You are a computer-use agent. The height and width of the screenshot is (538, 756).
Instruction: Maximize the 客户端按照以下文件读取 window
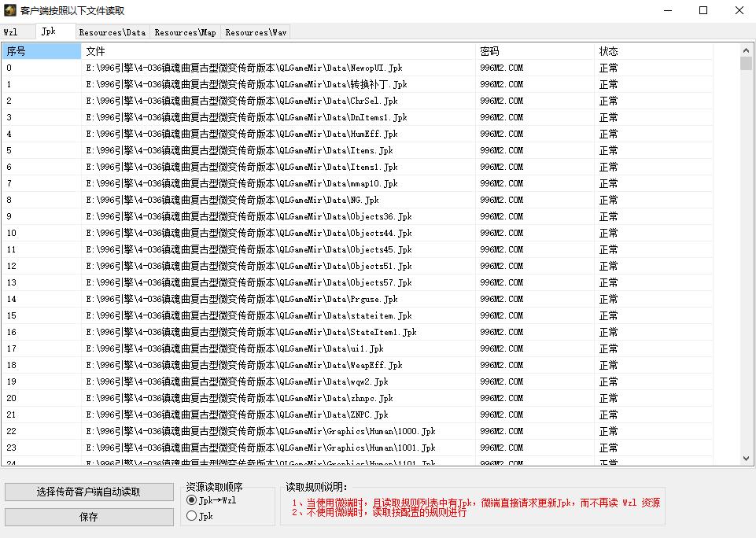[x=703, y=10]
